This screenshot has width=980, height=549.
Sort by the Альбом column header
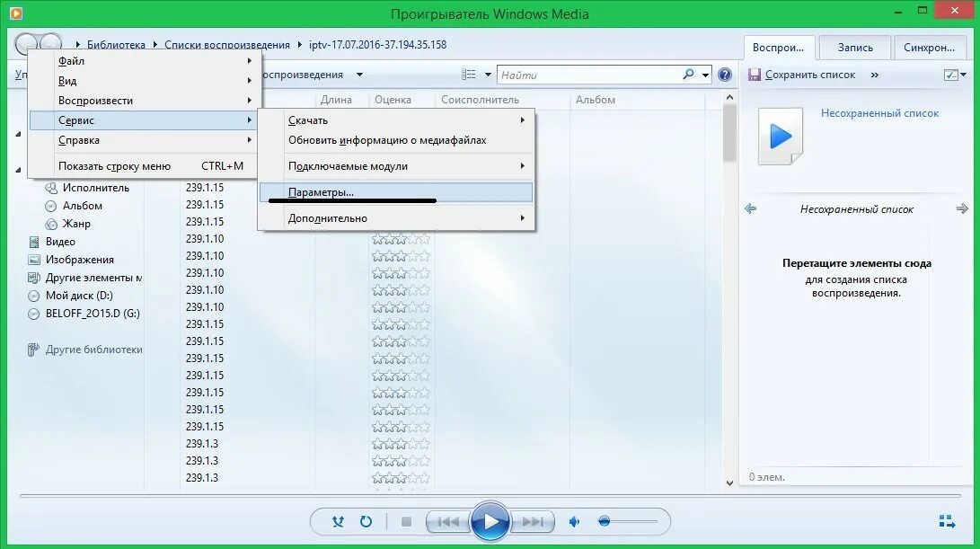596,100
